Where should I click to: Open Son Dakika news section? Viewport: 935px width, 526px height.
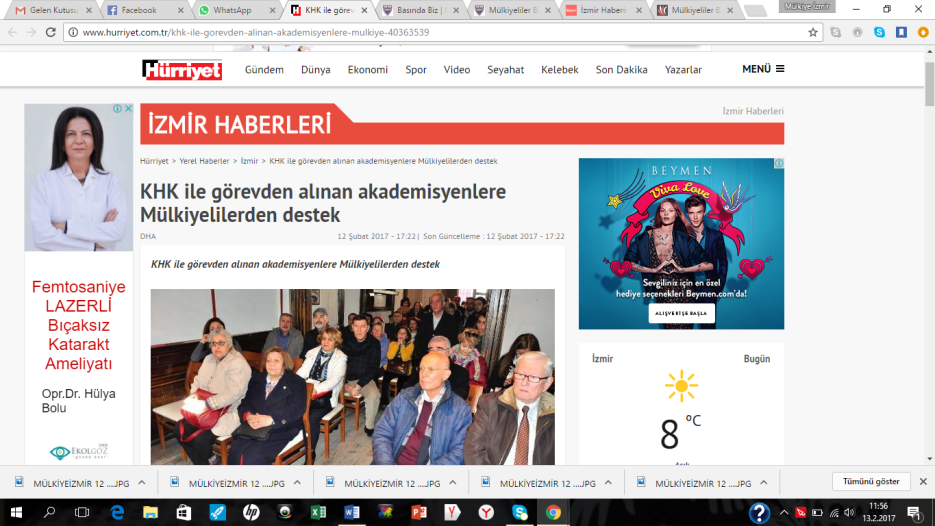pos(619,70)
